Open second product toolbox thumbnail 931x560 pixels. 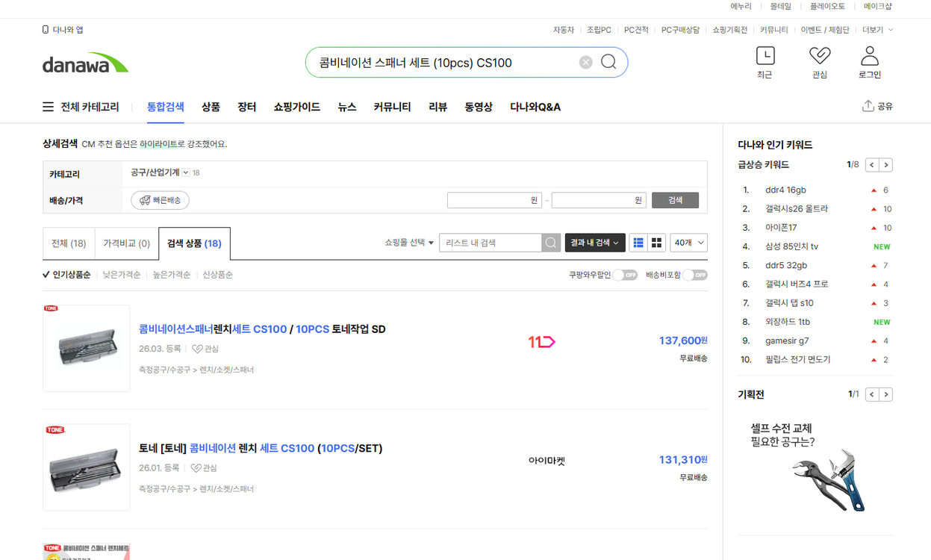(87, 467)
